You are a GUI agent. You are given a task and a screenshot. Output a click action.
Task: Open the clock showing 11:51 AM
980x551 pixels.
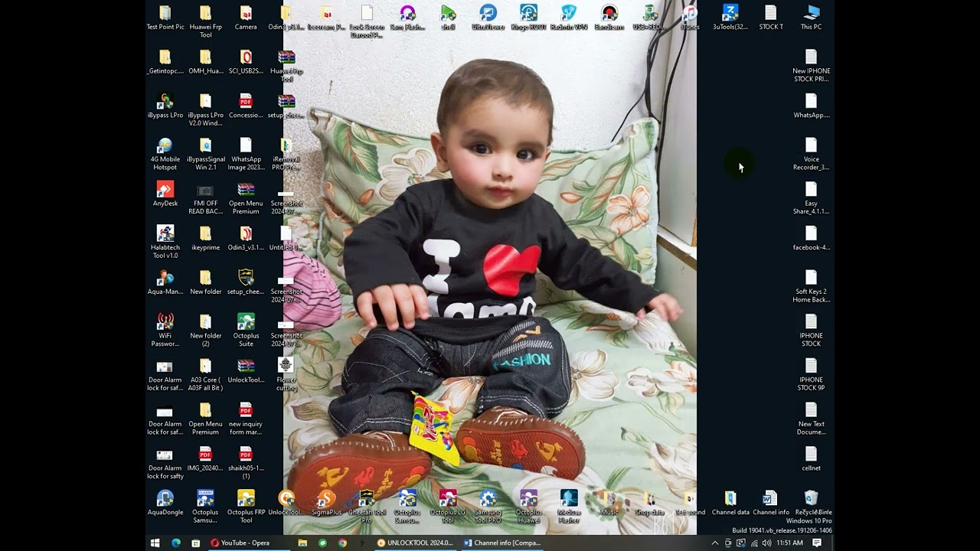(789, 543)
